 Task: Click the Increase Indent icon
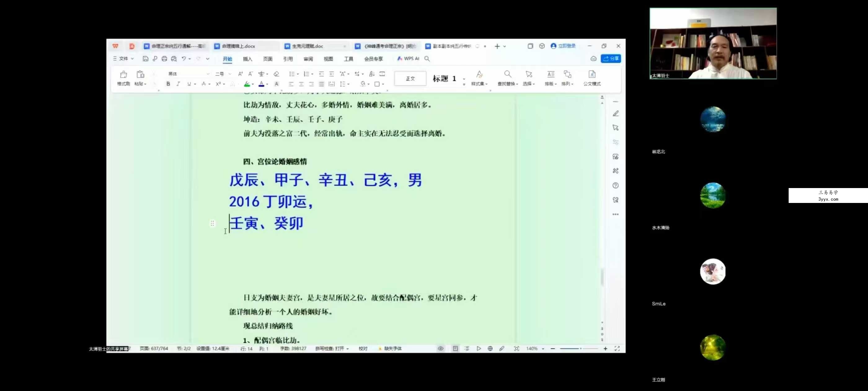click(x=332, y=74)
